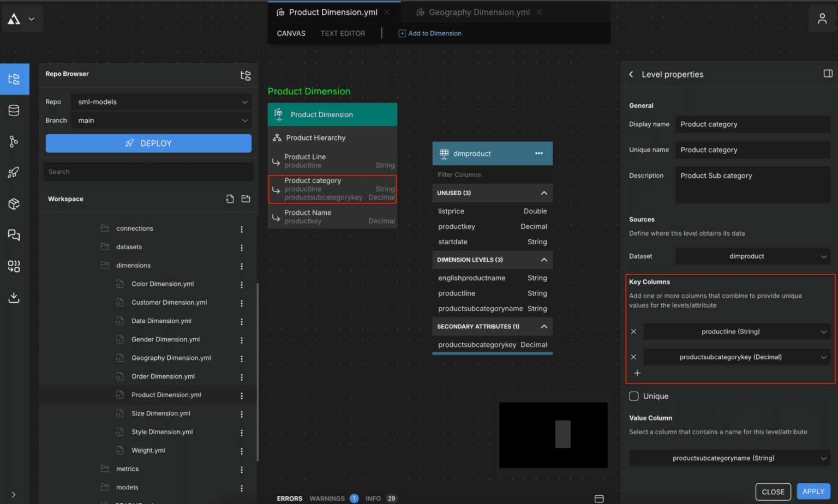Open the comments panel icon in the sidebar
Image resolution: width=838 pixels, height=504 pixels.
[x=14, y=235]
